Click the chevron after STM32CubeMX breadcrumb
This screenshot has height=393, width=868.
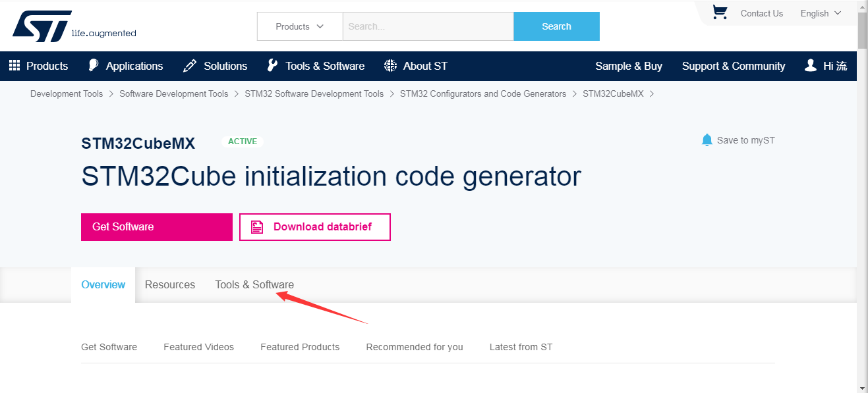pyautogui.click(x=652, y=94)
